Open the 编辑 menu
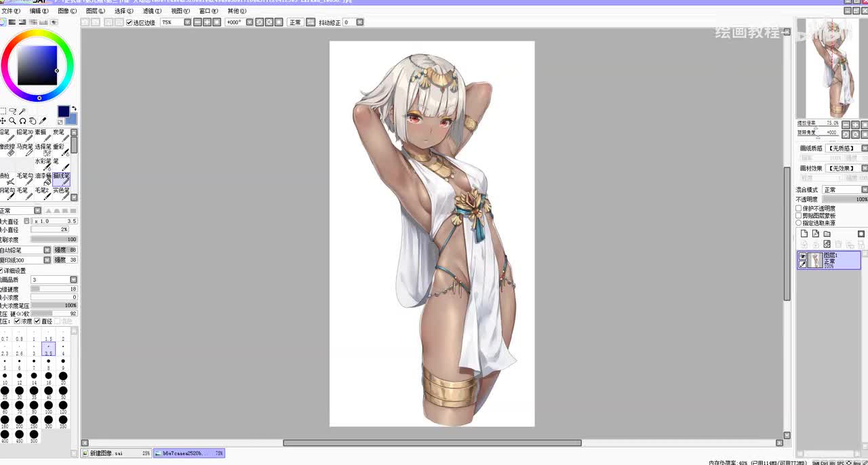This screenshot has height=465, width=868. (x=39, y=11)
